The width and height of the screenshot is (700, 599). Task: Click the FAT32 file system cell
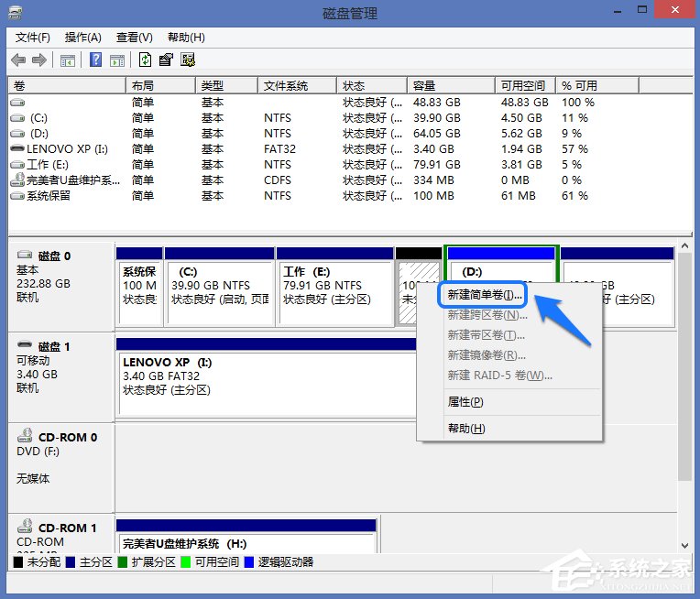(280, 149)
